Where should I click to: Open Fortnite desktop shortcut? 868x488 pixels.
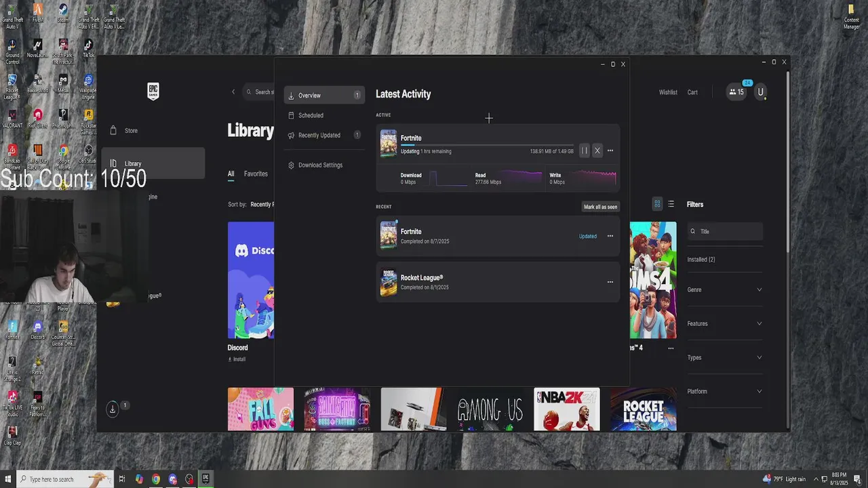(x=12, y=330)
